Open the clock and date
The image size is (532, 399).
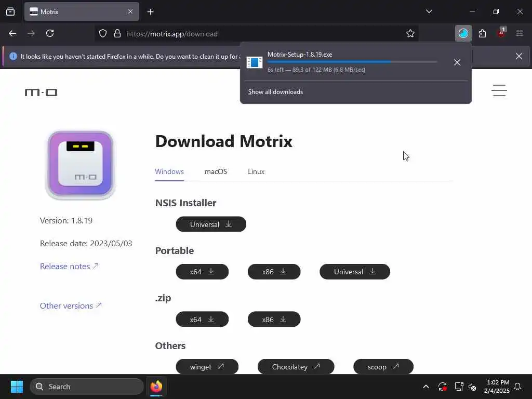pyautogui.click(x=497, y=387)
